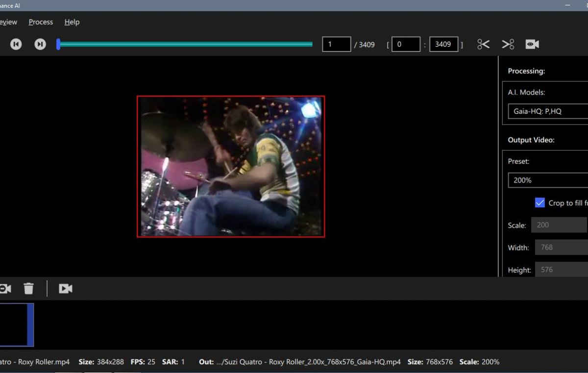
Task: Click the FPS 25 status text
Action: [143, 362]
